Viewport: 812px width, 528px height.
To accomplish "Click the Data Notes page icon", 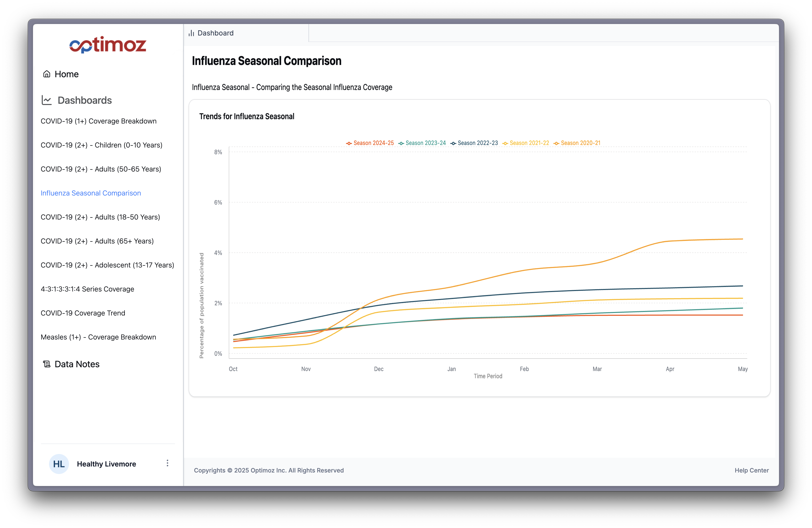I will (46, 364).
